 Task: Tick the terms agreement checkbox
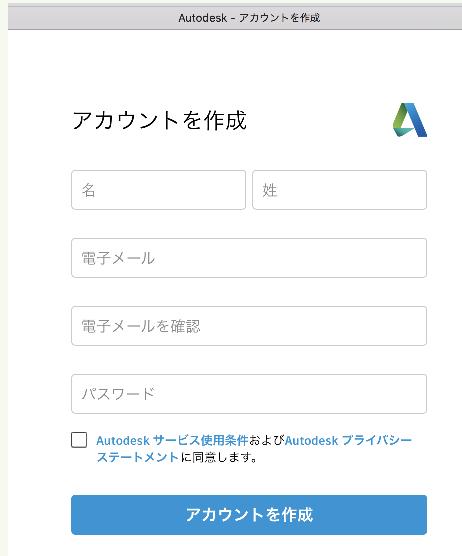pyautogui.click(x=79, y=440)
